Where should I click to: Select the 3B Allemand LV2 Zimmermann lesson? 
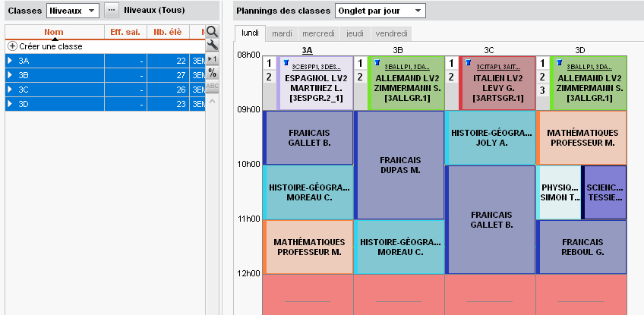[x=406, y=83]
